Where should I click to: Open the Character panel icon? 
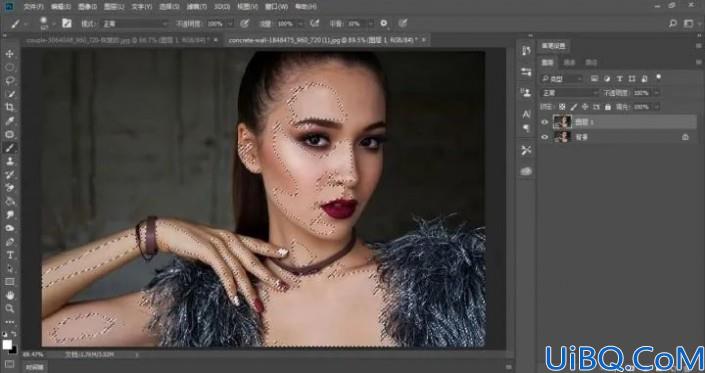coord(527,114)
